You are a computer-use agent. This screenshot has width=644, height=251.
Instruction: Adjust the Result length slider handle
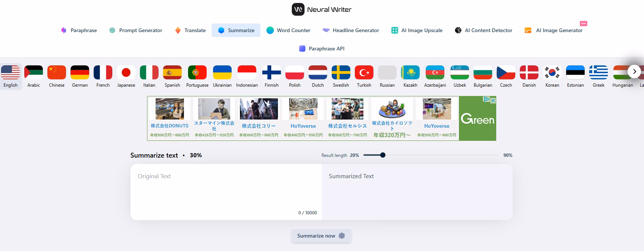coord(383,155)
